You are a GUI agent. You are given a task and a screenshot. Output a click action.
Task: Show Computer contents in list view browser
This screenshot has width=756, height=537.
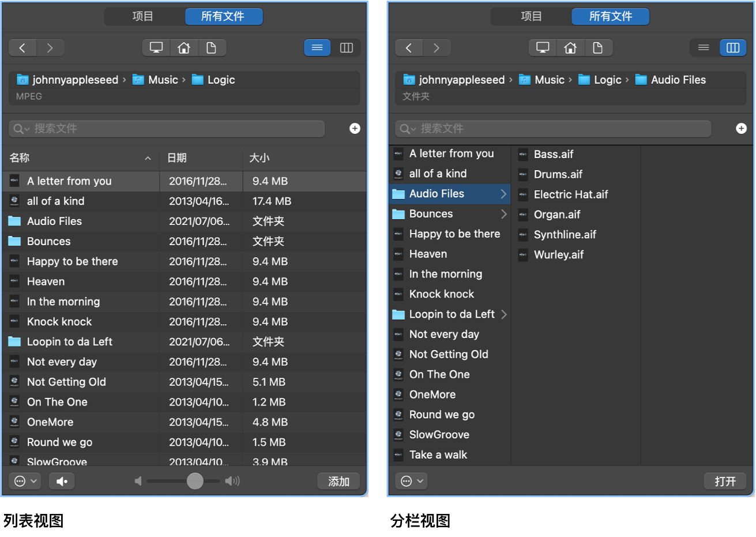click(x=156, y=48)
